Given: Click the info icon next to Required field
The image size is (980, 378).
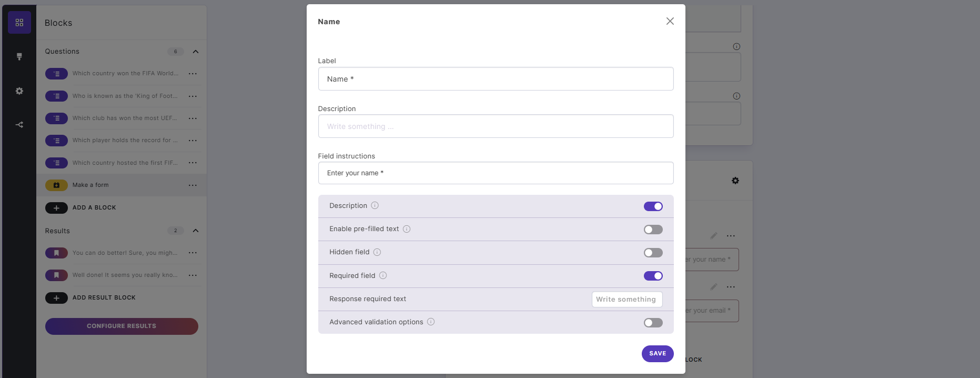Looking at the screenshot, I should pos(383,275).
